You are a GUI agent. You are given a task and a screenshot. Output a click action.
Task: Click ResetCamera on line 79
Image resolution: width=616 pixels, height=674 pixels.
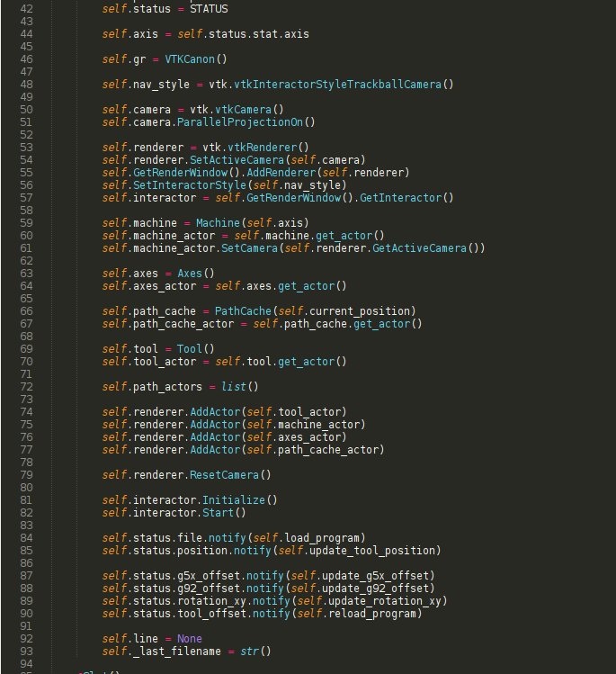pos(225,475)
